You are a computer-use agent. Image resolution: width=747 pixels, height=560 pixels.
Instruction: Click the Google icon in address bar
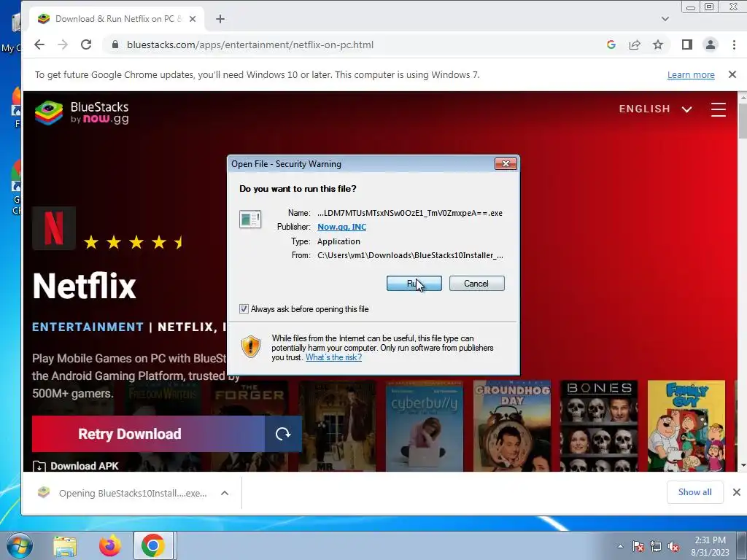coord(611,44)
